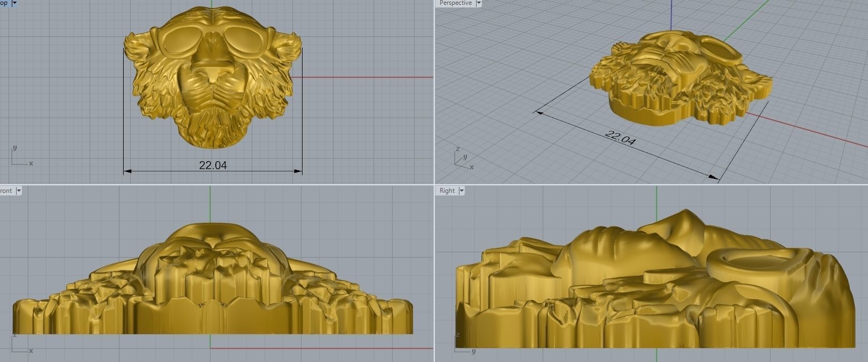Click the YZ axis icon in Right viewport
This screenshot has width=868, height=362.
click(465, 344)
